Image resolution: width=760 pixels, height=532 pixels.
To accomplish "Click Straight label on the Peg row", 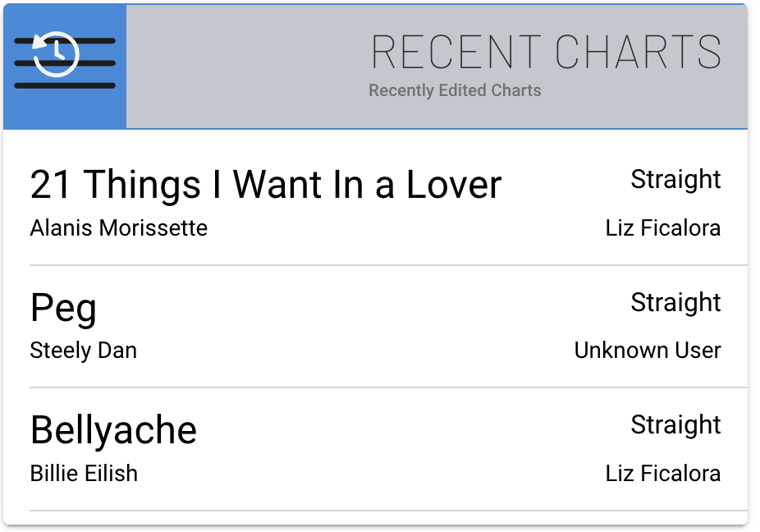I will click(x=675, y=302).
